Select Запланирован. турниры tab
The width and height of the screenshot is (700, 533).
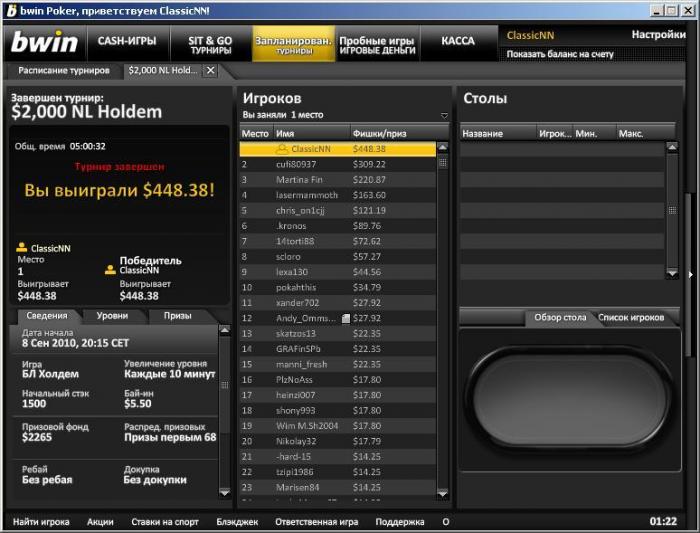click(x=293, y=45)
